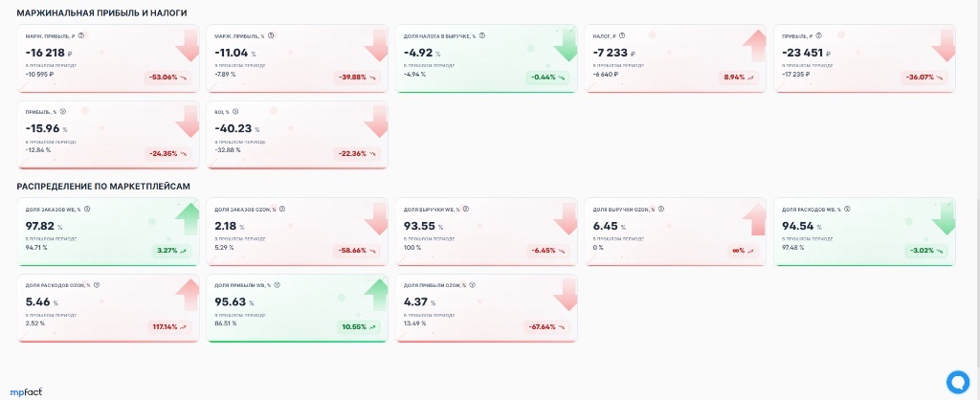Click the red down arrow on Прибыль, %
This screenshot has height=400, width=980.
tap(187, 122)
